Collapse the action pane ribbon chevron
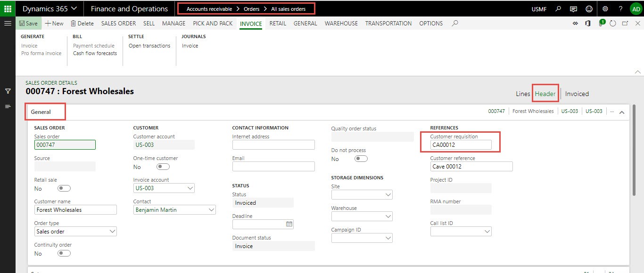Viewport: 644px width, 273px height. [638, 72]
